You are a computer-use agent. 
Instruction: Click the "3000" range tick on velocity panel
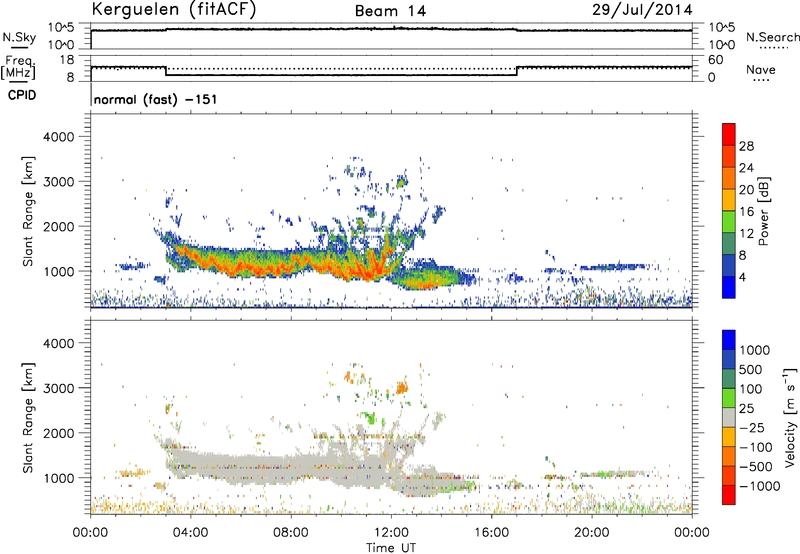(59, 388)
